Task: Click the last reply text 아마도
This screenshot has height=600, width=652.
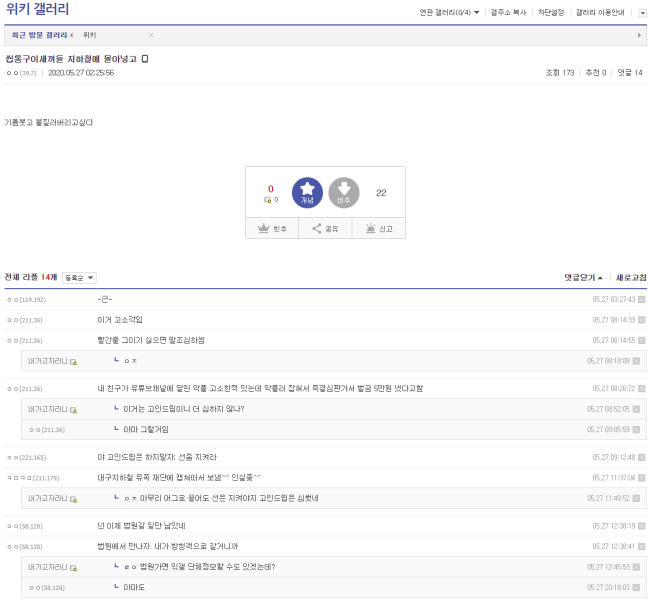Action: 134,588
